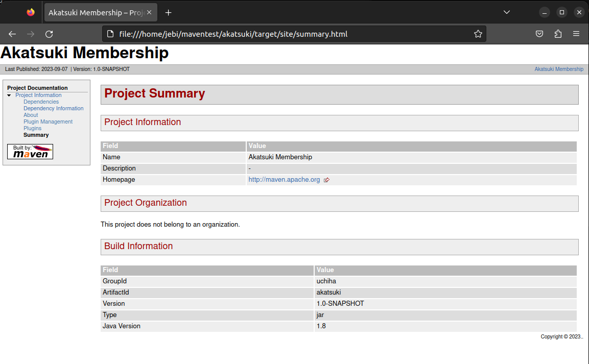Open the Plugins sidebar link
589x364 pixels.
tap(32, 128)
